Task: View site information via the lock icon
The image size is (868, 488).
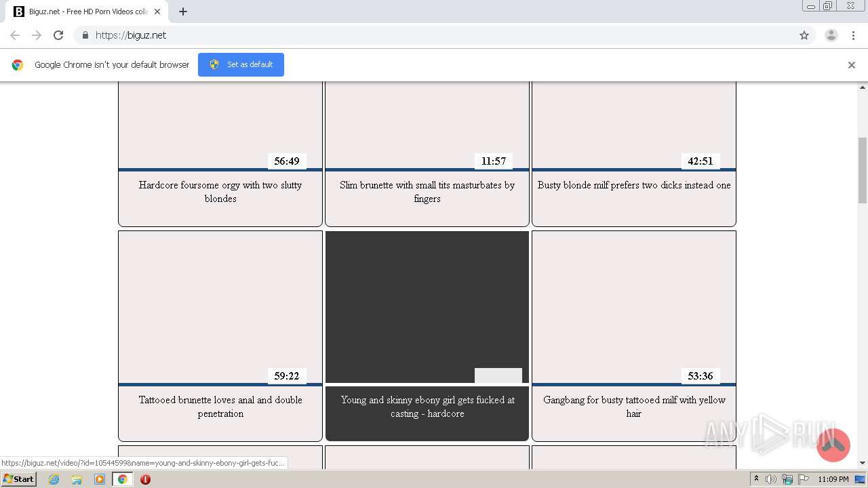Action: 85,35
